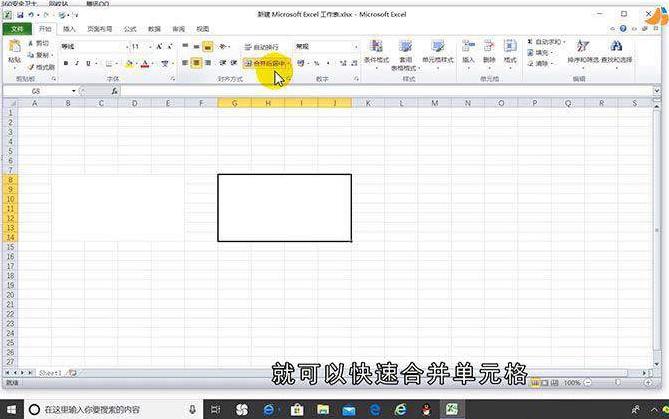Click the Excel Help question mark icon

click(623, 29)
